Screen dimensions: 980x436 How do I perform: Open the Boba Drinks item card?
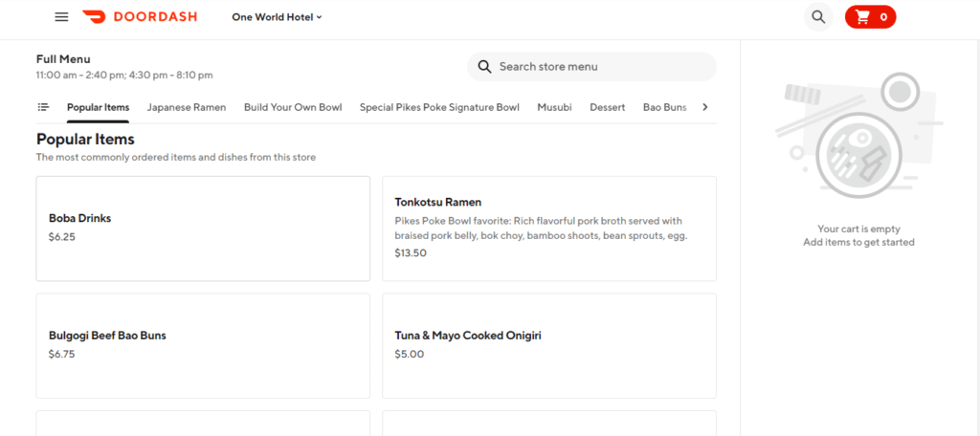[203, 229]
